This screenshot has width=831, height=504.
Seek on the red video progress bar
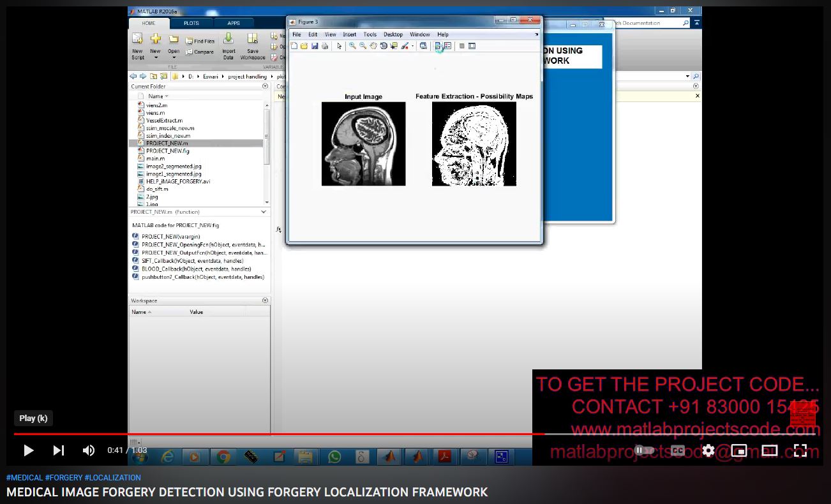pos(278,434)
